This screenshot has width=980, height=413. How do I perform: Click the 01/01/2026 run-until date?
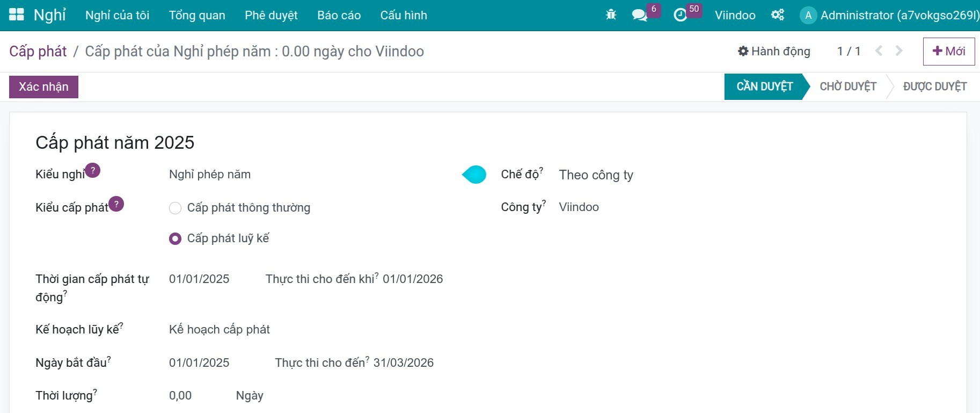coord(413,279)
